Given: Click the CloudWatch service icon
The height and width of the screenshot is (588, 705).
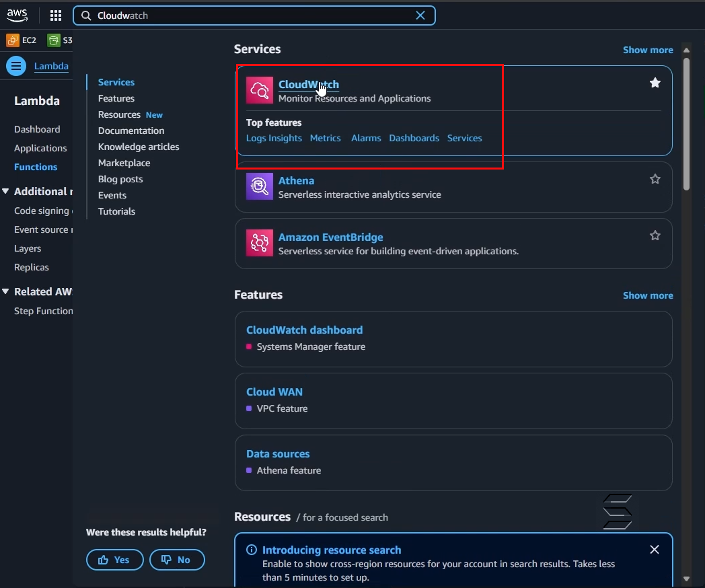Looking at the screenshot, I should (260, 90).
